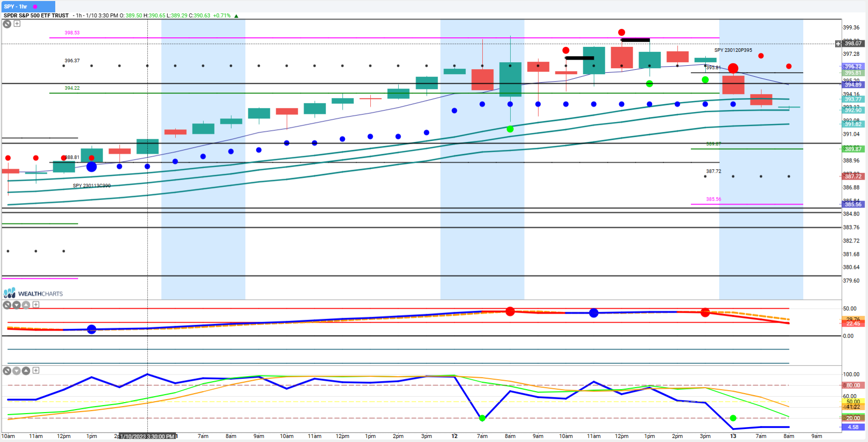Click the SPY 230113C390 option label
868x442 pixels.
coord(92,186)
